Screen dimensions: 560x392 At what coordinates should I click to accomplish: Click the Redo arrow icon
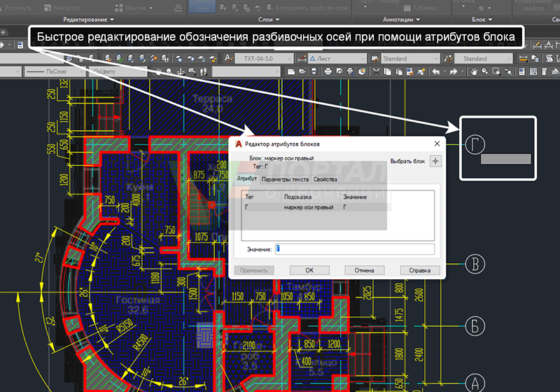(453, 72)
